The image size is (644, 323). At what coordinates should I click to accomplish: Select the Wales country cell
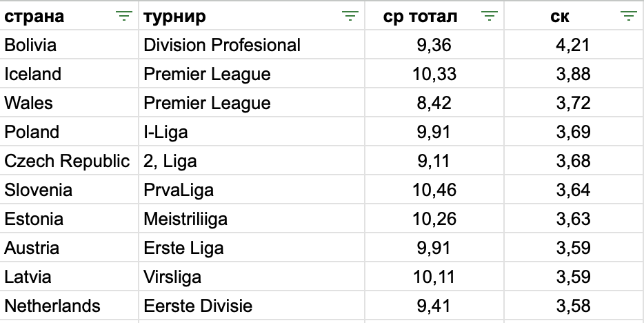[x=70, y=103]
